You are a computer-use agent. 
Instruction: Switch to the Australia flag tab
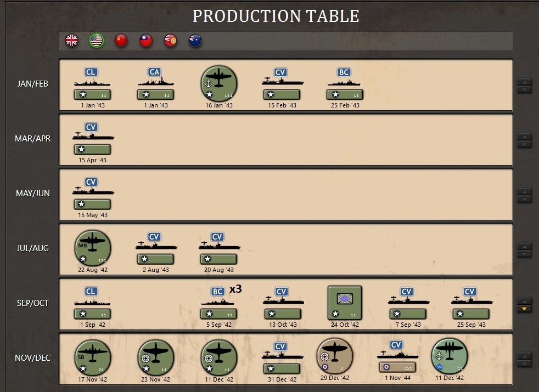click(x=195, y=40)
